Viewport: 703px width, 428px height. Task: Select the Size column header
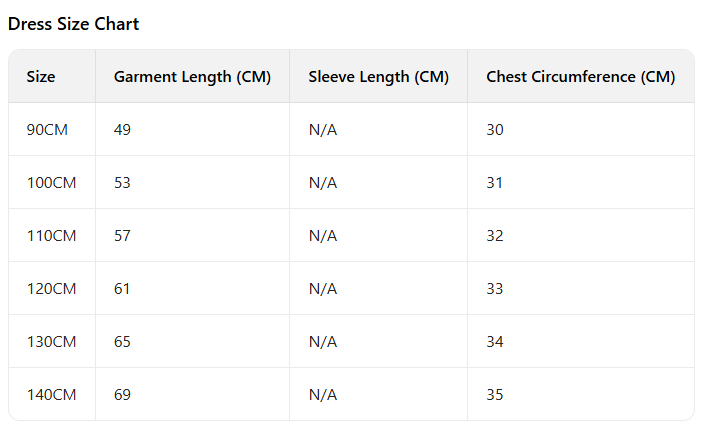tap(41, 77)
